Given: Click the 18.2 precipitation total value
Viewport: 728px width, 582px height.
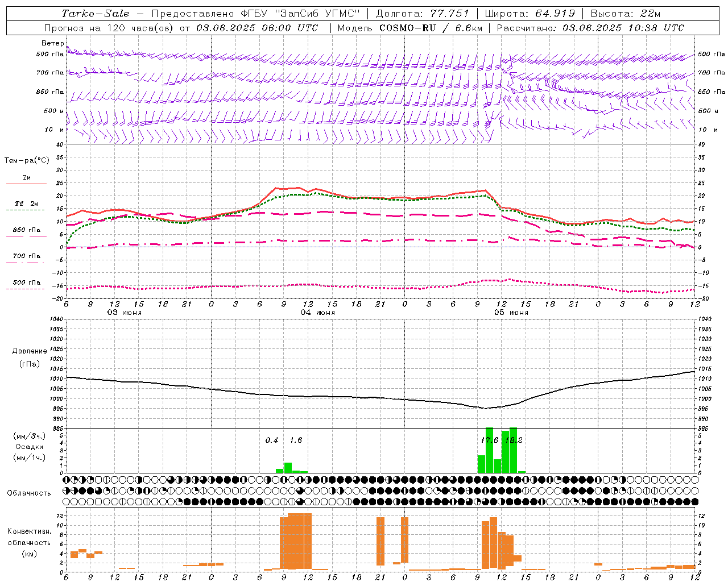Looking at the screenshot, I should point(513,440).
